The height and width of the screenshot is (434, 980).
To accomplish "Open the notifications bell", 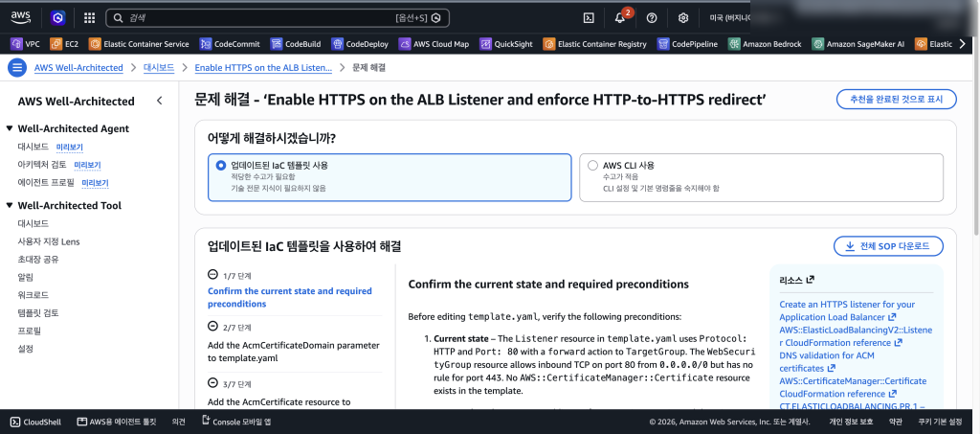I will (x=620, y=18).
